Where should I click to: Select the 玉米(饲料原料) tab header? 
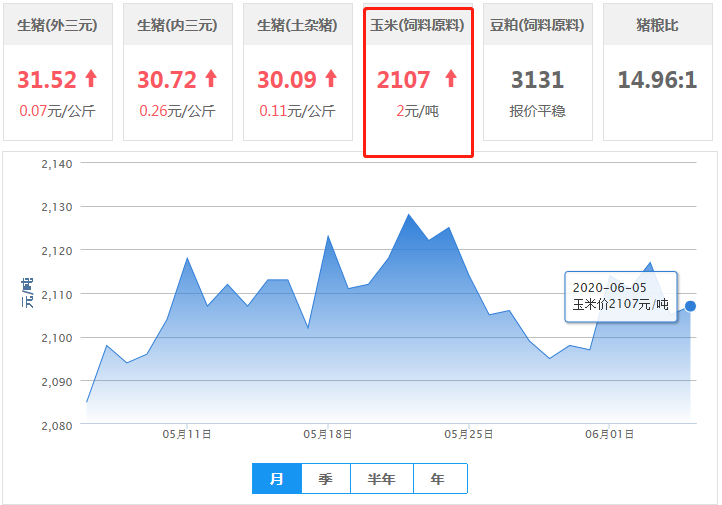click(x=418, y=25)
